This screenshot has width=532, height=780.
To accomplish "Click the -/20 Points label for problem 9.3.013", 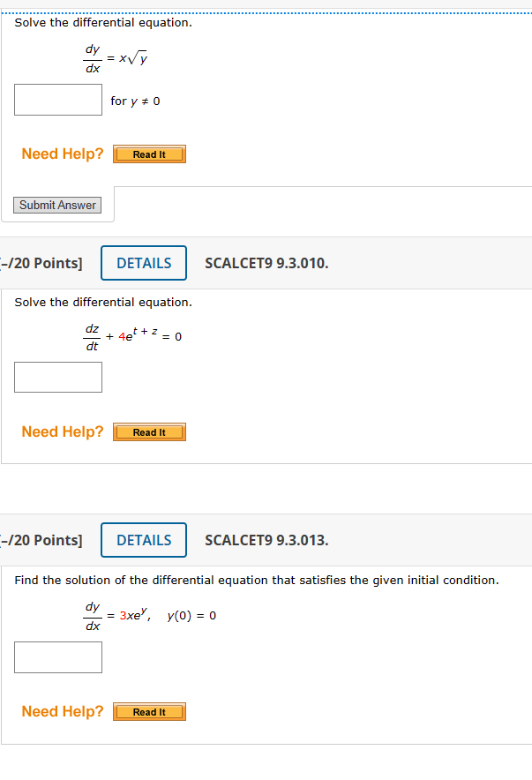I will [x=32, y=539].
